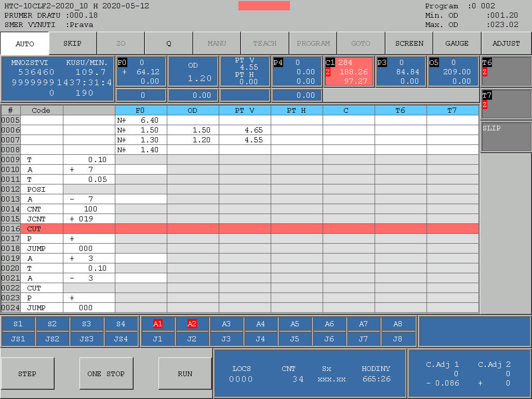
Task: Open the SCREEN menu button
Action: coord(409,44)
